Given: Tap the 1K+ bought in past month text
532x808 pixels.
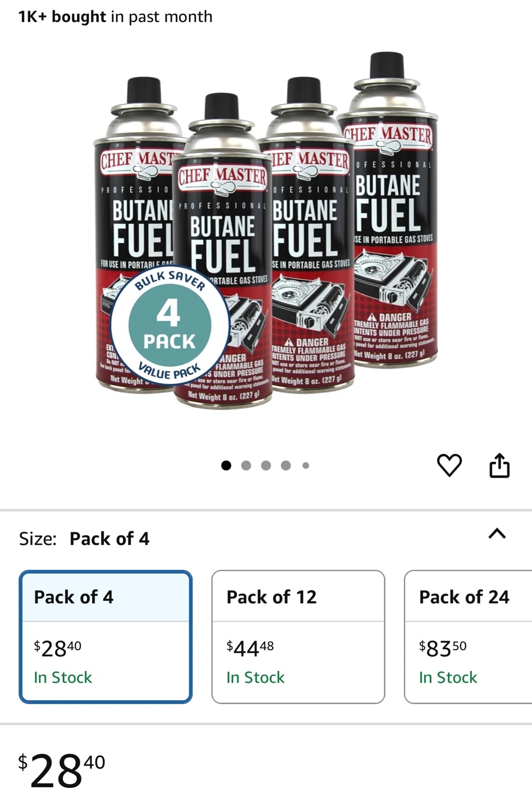Looking at the screenshot, I should [x=115, y=17].
